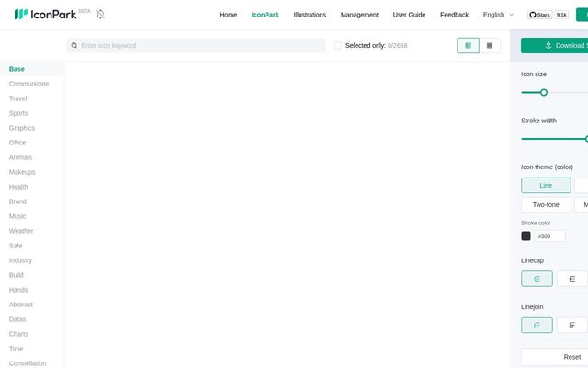The height and width of the screenshot is (368, 588).
Task: Select the Brand category
Action: pyautogui.click(x=17, y=201)
